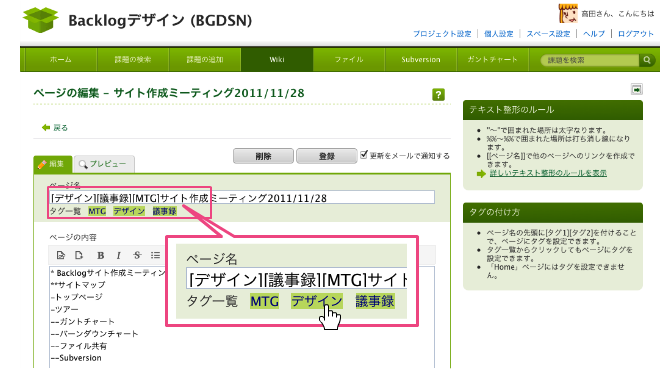Image resolution: width=660 pixels, height=369 pixels.
Task: Click into the ページ名 title input field
Action: (242, 198)
